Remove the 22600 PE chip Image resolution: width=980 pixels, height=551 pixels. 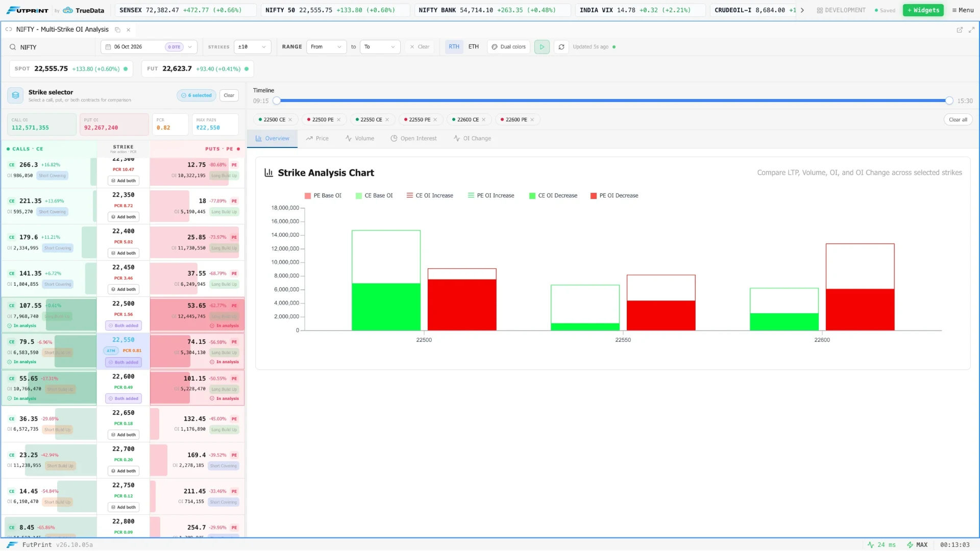(532, 120)
